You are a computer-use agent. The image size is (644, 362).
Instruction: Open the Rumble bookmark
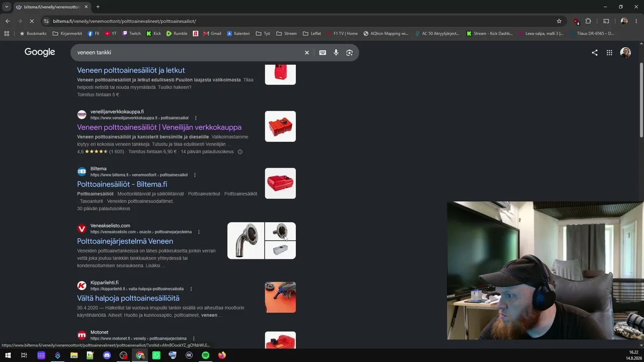tap(177, 34)
